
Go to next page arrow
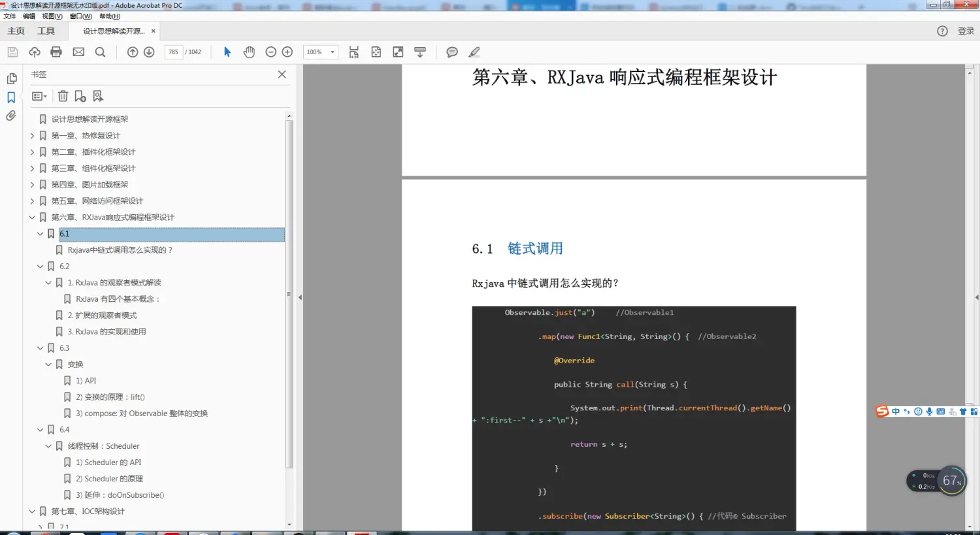pyautogui.click(x=149, y=52)
